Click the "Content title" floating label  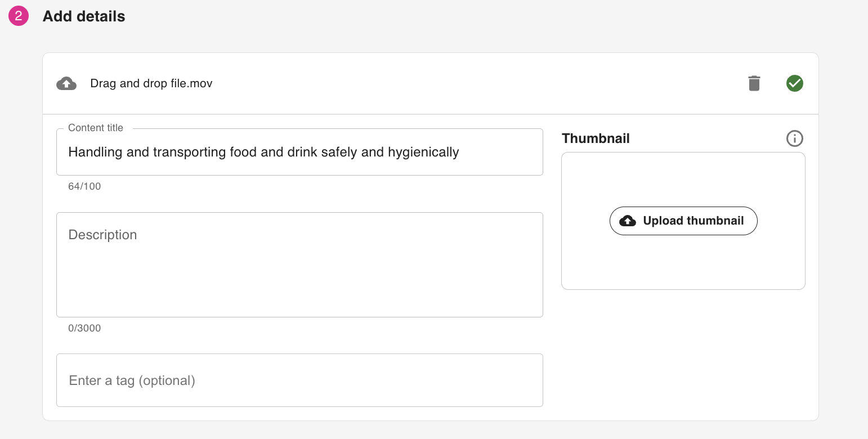tap(96, 128)
